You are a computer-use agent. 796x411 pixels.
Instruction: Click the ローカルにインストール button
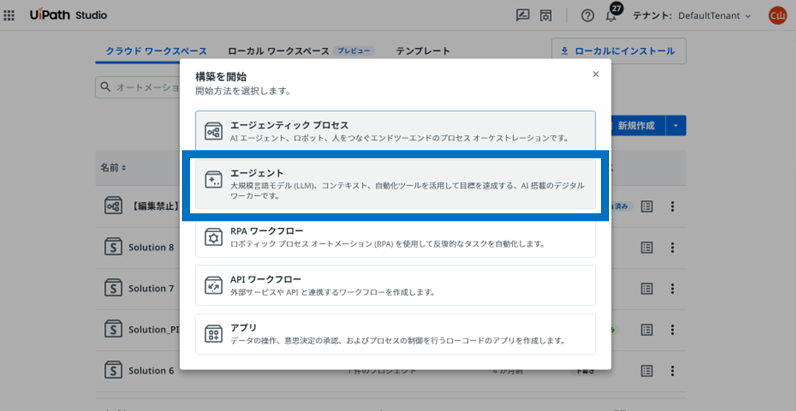(619, 51)
